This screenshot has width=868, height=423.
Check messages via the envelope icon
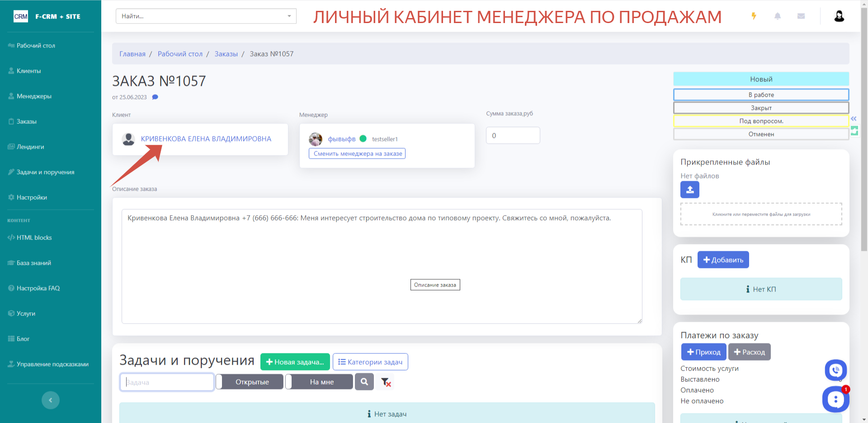(801, 16)
